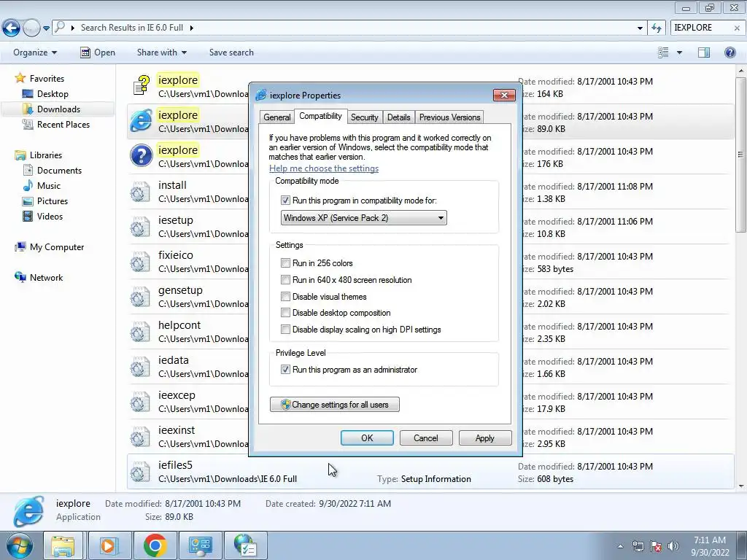Select the iexplore application Internet Explorer icon

[142, 120]
